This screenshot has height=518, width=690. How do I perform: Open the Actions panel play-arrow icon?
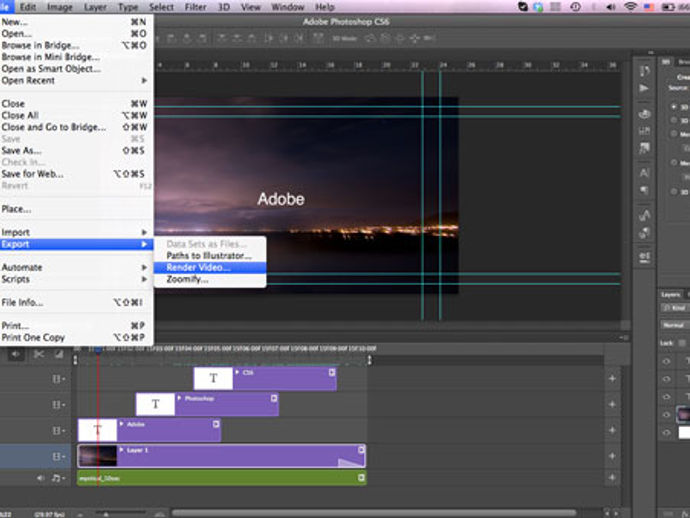click(644, 88)
